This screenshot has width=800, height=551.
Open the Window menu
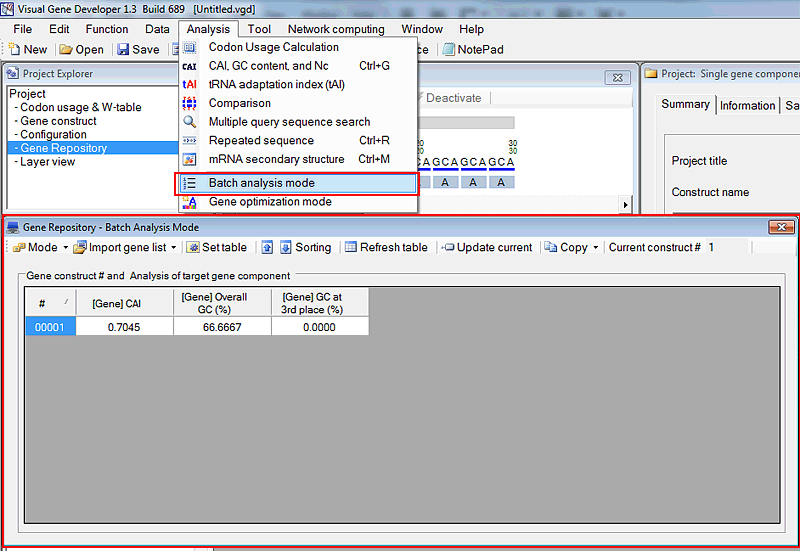point(422,29)
